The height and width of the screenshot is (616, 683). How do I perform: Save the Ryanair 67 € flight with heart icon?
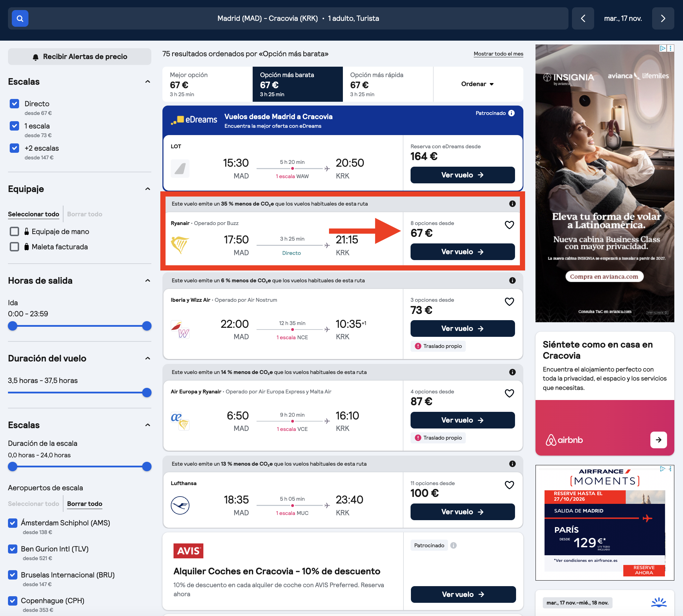tap(509, 225)
